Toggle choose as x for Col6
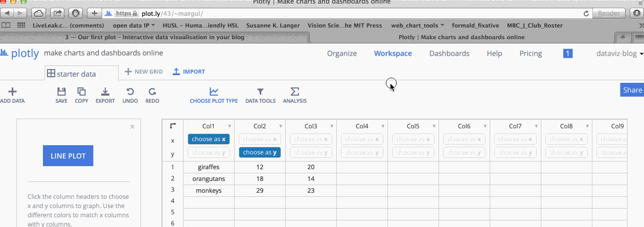 tap(464, 139)
